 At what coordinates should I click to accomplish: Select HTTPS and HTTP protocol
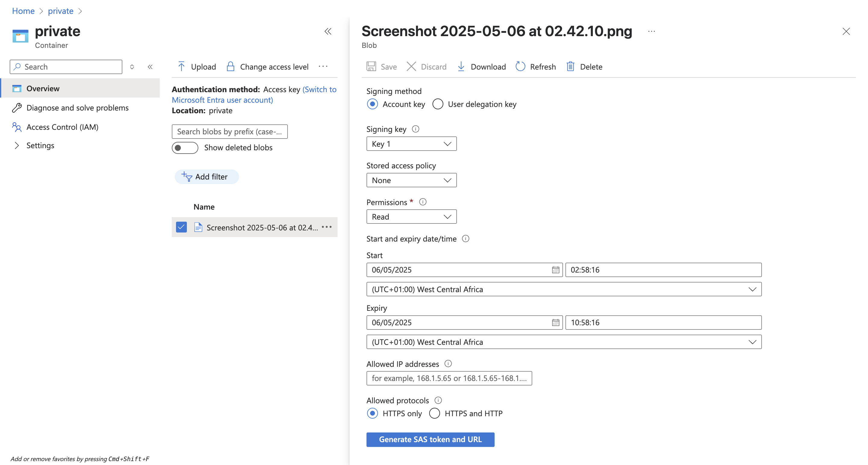(435, 413)
